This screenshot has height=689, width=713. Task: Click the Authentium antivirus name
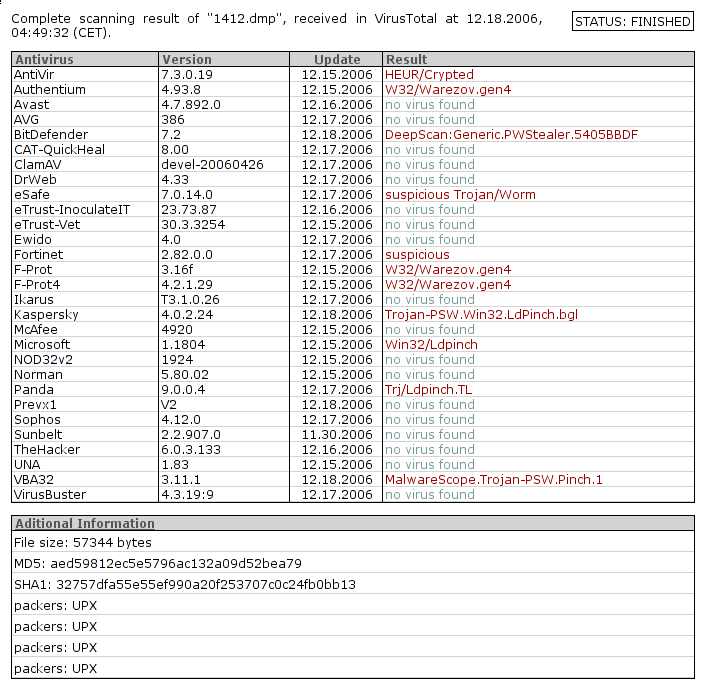pos(50,90)
